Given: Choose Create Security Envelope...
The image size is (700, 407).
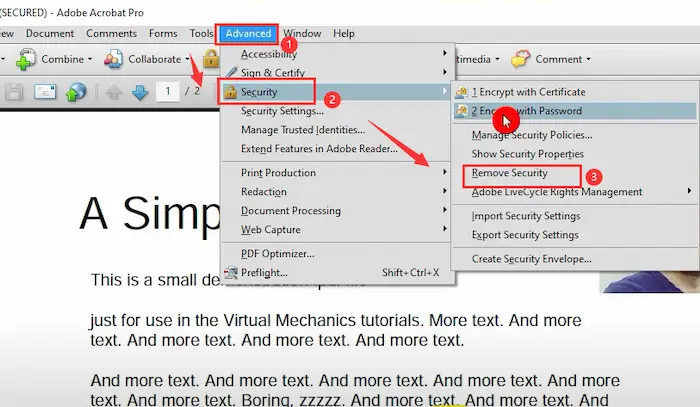Looking at the screenshot, I should 575,259.
